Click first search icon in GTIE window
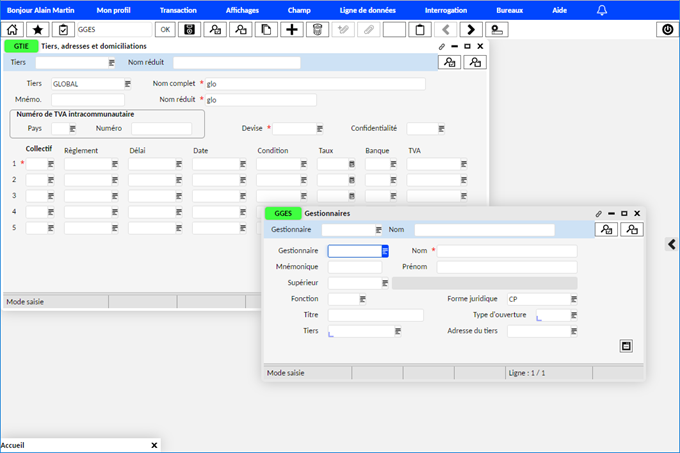The image size is (680, 453). tap(449, 62)
